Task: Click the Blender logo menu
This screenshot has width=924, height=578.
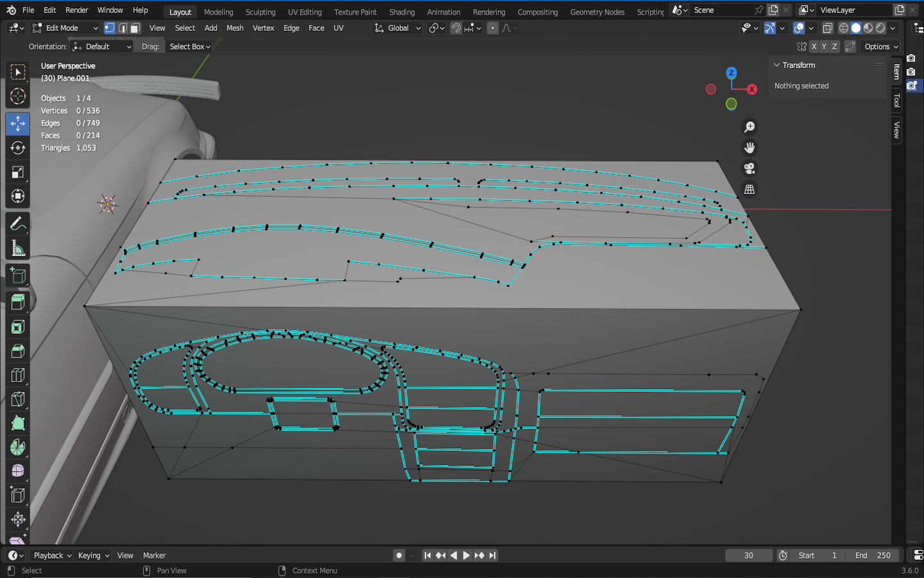Action: pos(11,10)
